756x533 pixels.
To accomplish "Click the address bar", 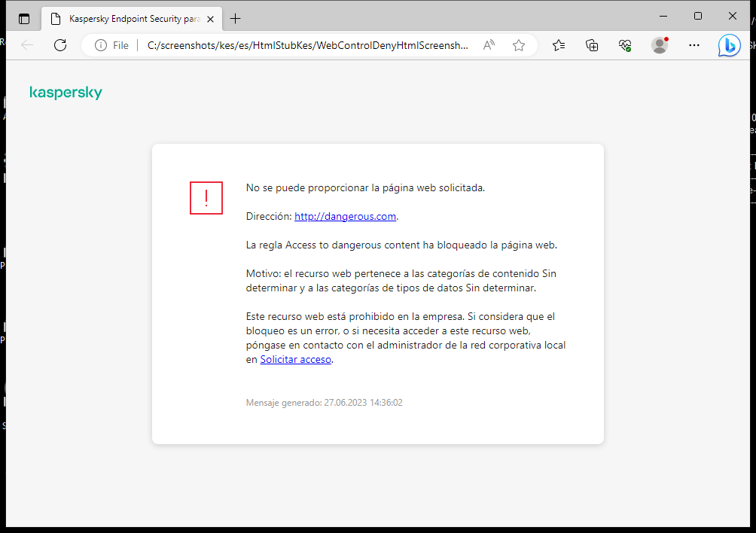I will click(x=301, y=45).
